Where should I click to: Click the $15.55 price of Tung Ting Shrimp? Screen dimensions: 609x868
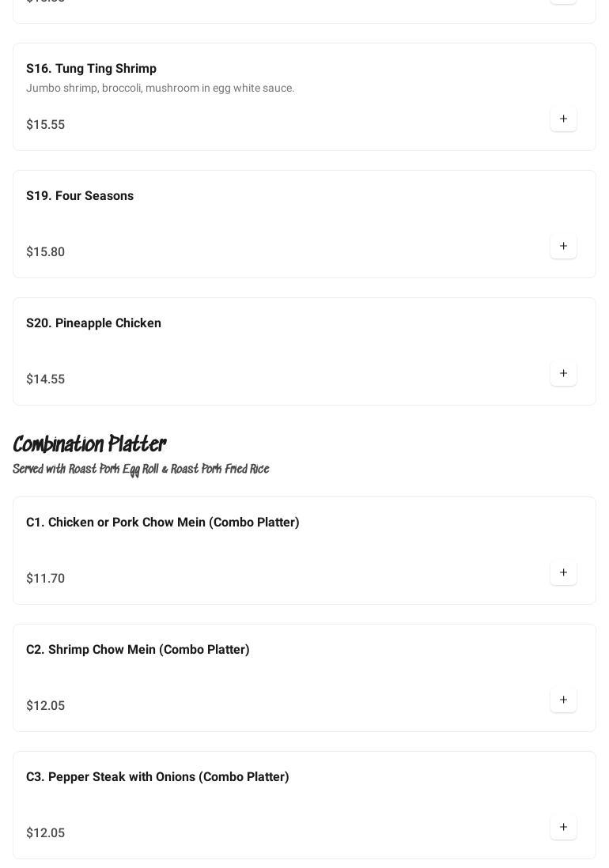[45, 125]
